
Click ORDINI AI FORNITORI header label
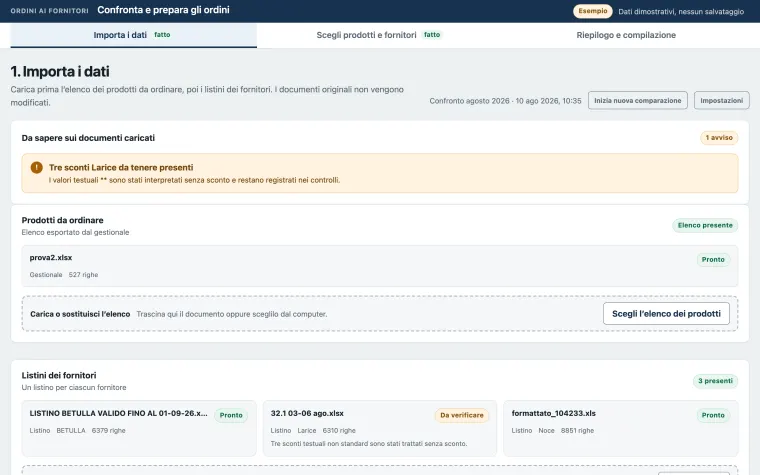coord(49,11)
